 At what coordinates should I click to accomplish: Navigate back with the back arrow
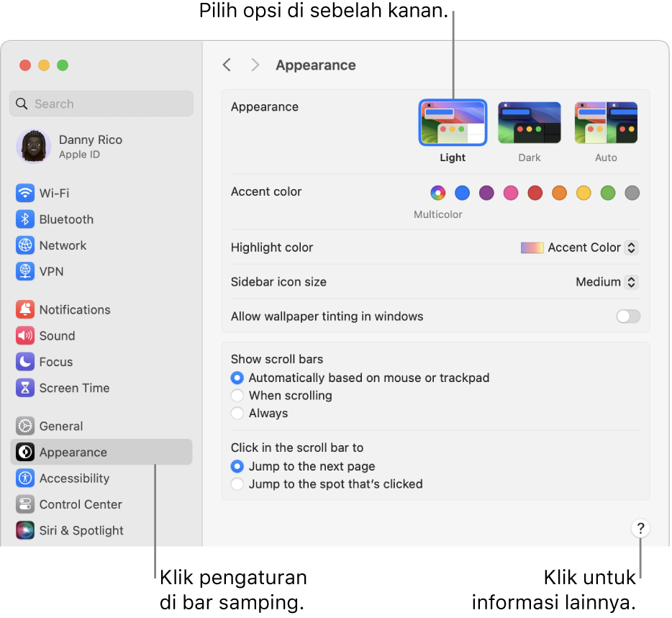[x=227, y=65]
